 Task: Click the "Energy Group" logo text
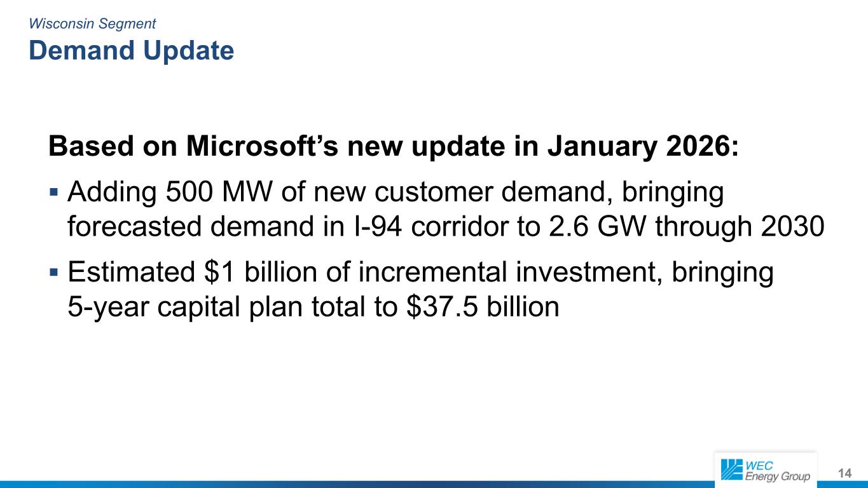click(777, 477)
